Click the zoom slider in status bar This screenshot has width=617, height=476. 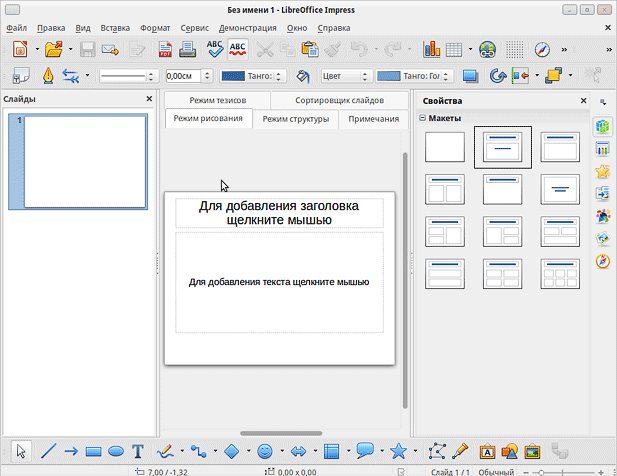(x=563, y=472)
